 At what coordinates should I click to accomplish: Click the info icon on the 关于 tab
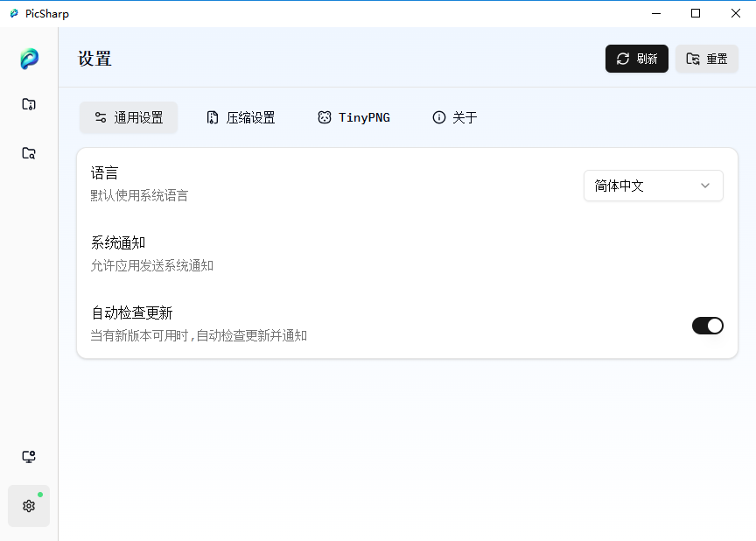coord(438,116)
